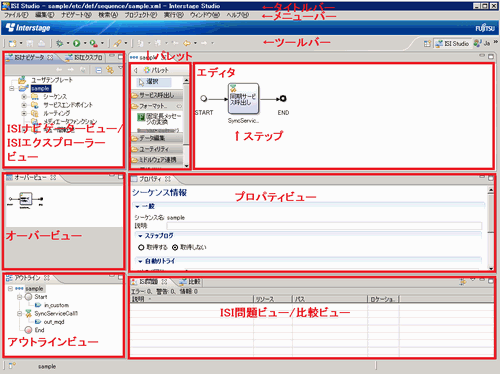500x374 pixels.
Task: Switch to the ISIエクスプローラ tab
Action: click(x=84, y=58)
